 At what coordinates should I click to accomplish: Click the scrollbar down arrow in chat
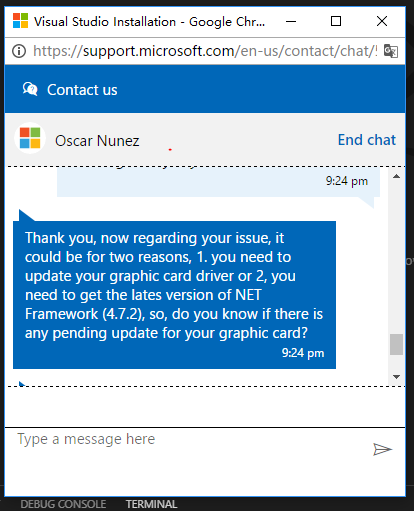click(x=396, y=377)
